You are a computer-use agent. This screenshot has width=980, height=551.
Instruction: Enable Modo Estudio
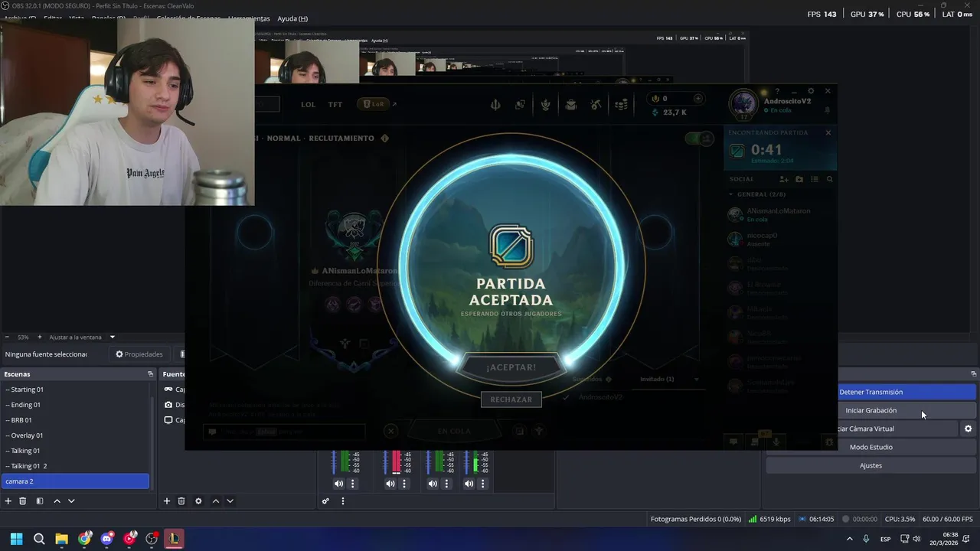pyautogui.click(x=871, y=447)
